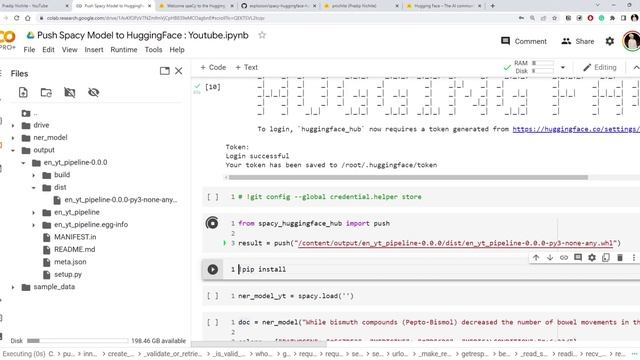
Task: Open more cell actions menu
Action: [633, 258]
